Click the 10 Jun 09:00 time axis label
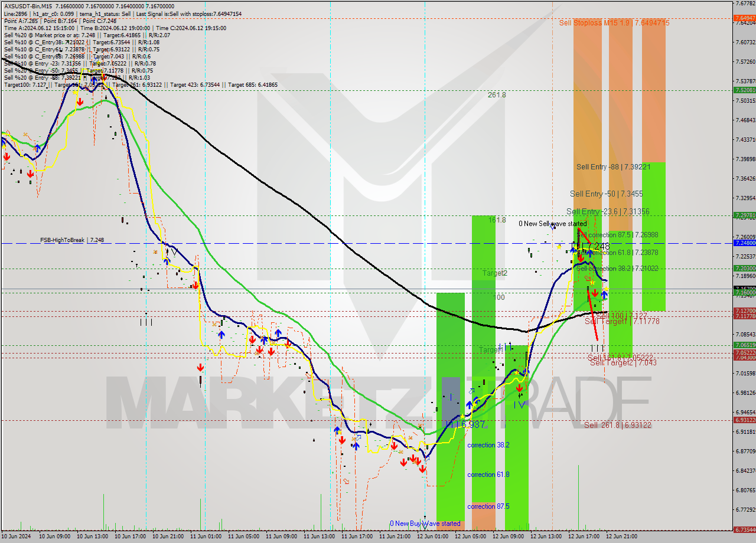Image resolution: width=756 pixels, height=543 pixels. (54, 537)
